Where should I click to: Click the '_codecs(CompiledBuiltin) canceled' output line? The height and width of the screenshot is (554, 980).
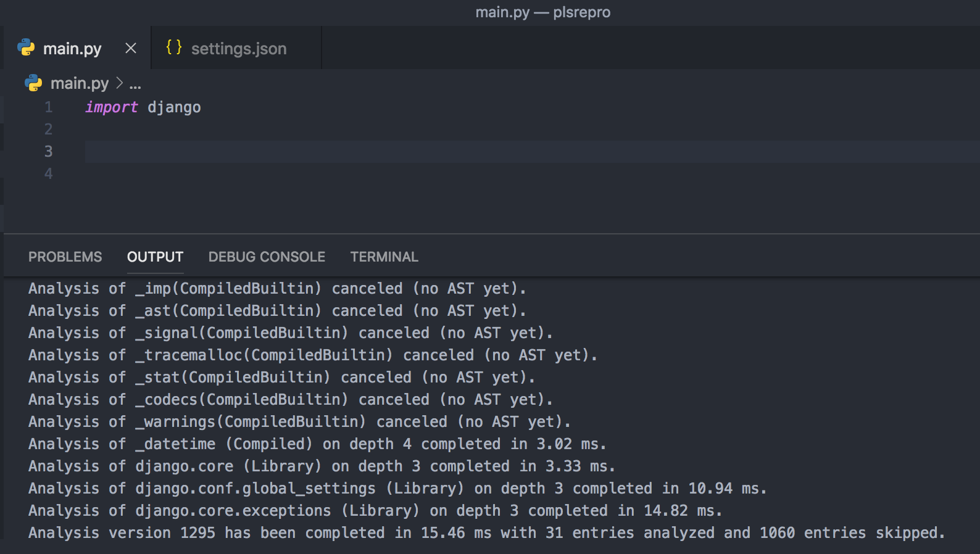point(291,400)
